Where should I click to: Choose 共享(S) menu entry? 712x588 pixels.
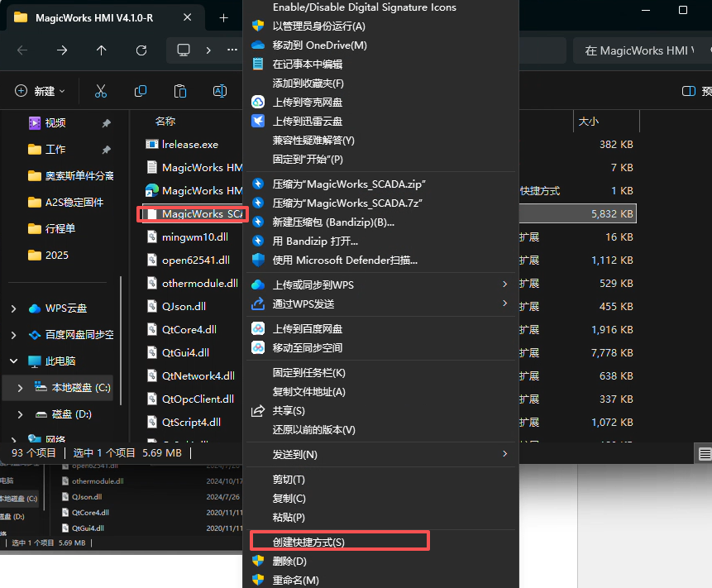tap(380, 411)
